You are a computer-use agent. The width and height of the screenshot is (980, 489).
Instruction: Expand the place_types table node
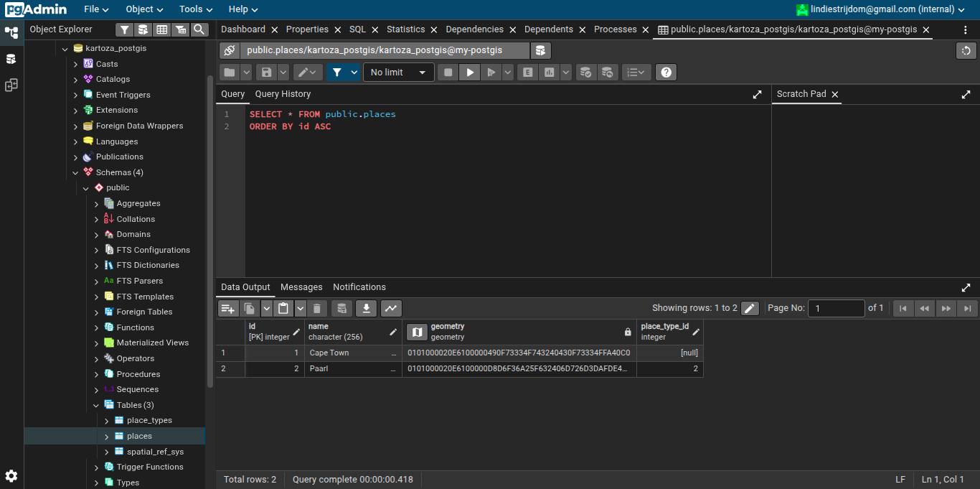(107, 421)
